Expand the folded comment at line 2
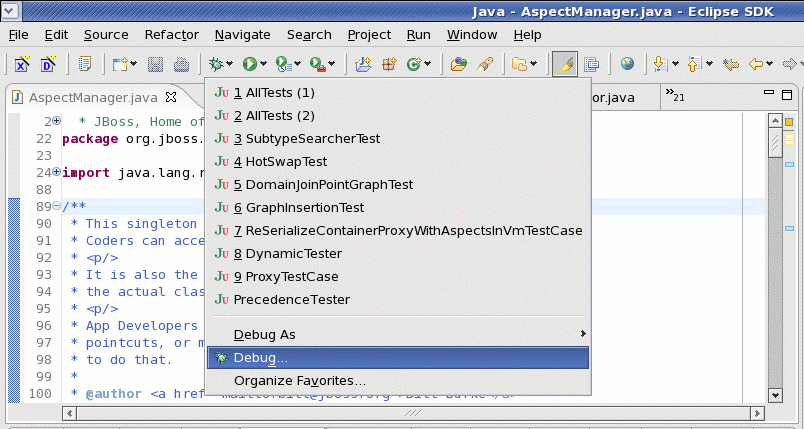Screen dimensions: 804x429 [56, 121]
